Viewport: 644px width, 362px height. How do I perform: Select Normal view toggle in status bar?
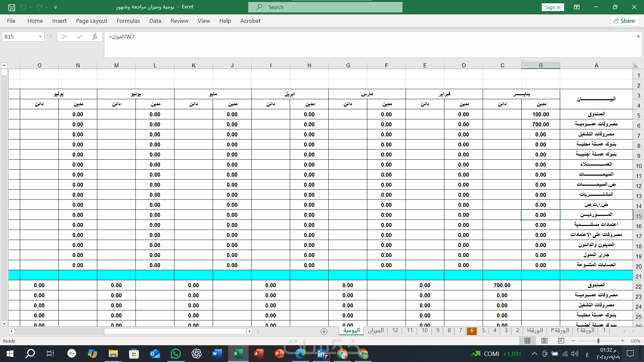tap(527, 341)
